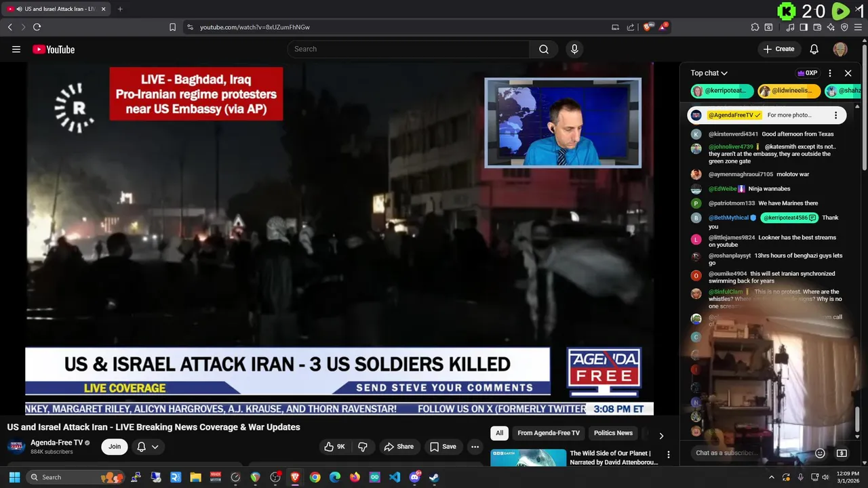The height and width of the screenshot is (488, 868).
Task: Expand the Top chat mode dropdown
Action: pos(709,73)
